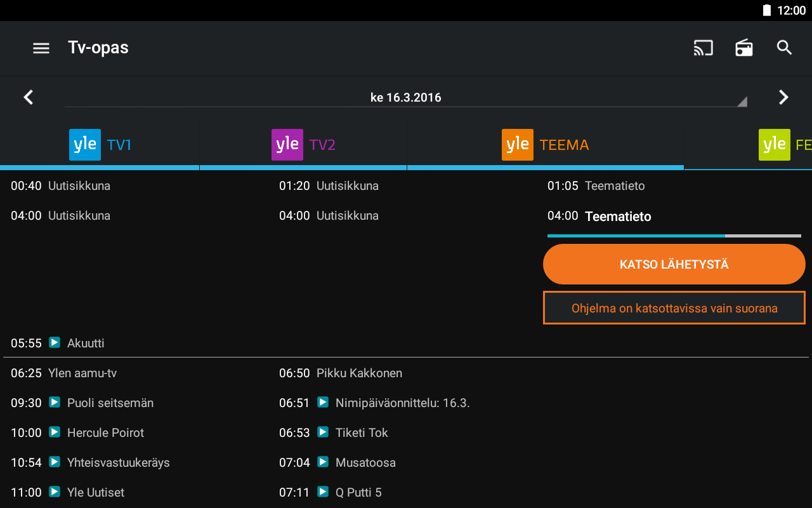Tap the play icon beside Tiketi Tok
The height and width of the screenshot is (508, 812).
(323, 432)
